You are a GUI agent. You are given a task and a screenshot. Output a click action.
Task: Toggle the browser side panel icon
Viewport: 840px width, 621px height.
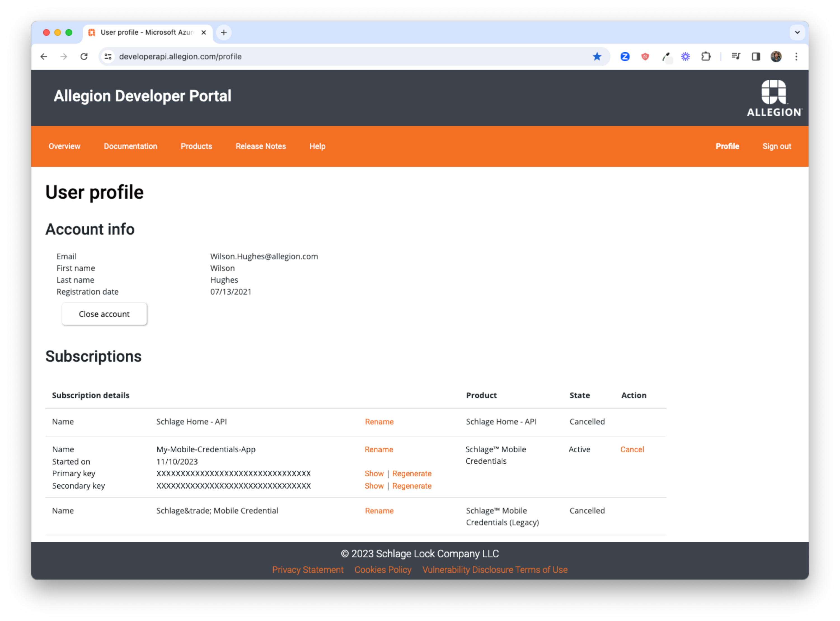point(756,56)
